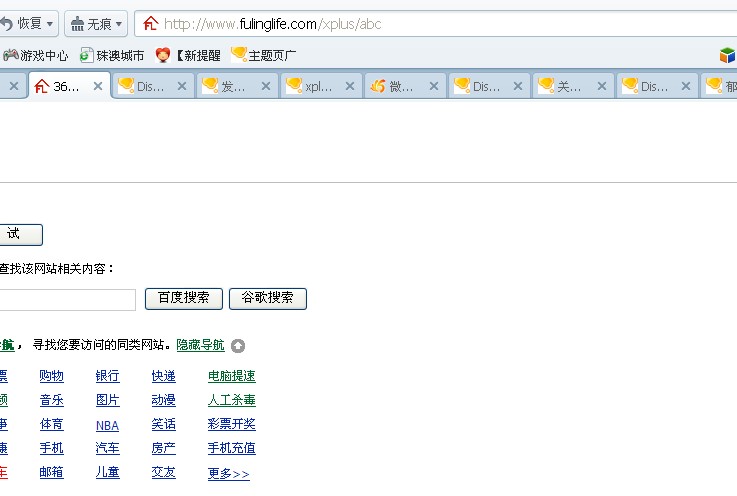The width and height of the screenshot is (737, 496).
Task: Open the 快递 link
Action: pos(164,376)
